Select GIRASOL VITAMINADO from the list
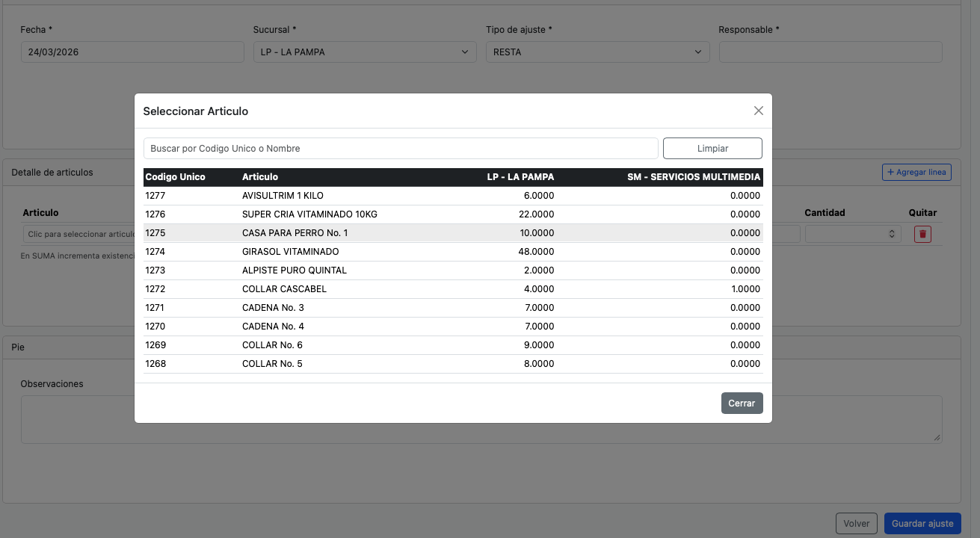The image size is (980, 538). pos(290,252)
